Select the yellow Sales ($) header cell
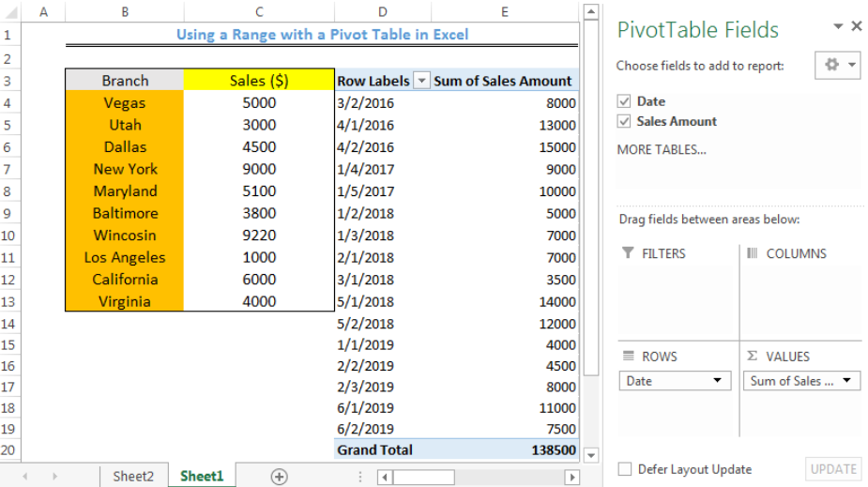This screenshot has height=487, width=868. pos(259,81)
